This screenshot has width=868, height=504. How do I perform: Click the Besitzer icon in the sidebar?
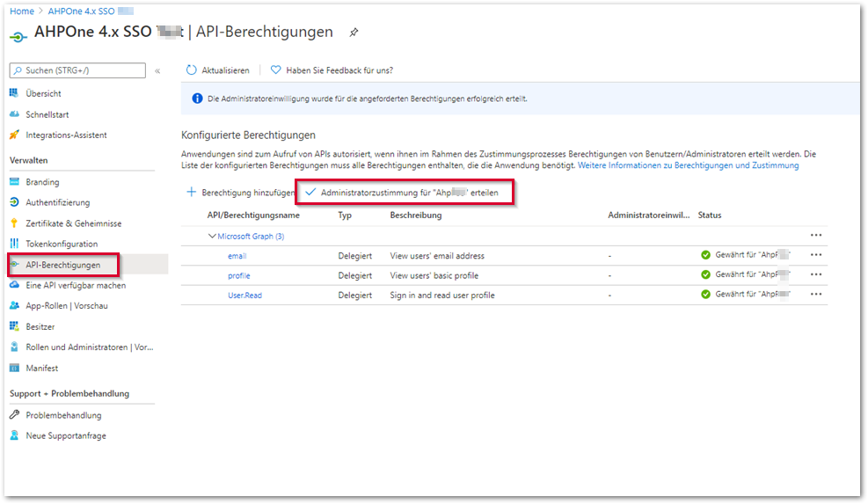point(14,326)
